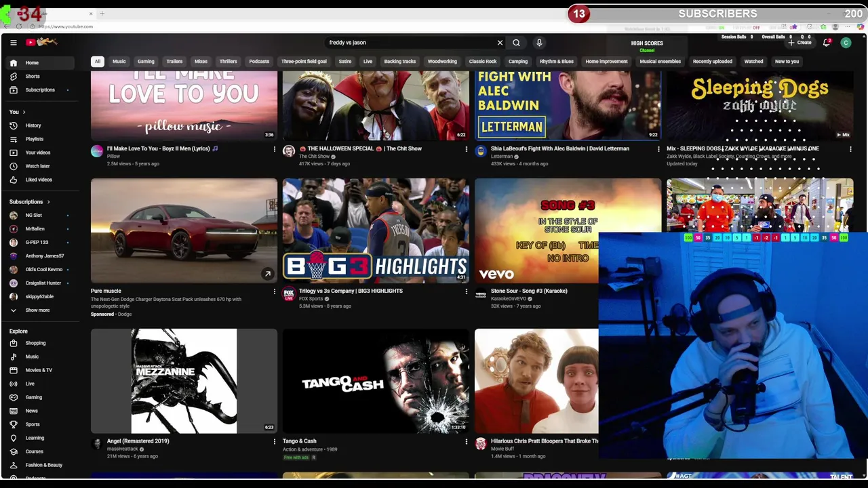Click the browser address bar URL

66,26
